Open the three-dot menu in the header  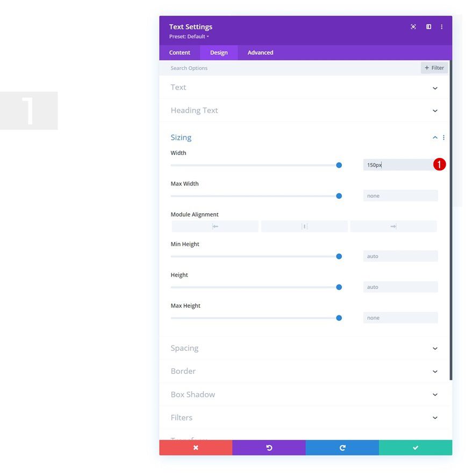(442, 26)
